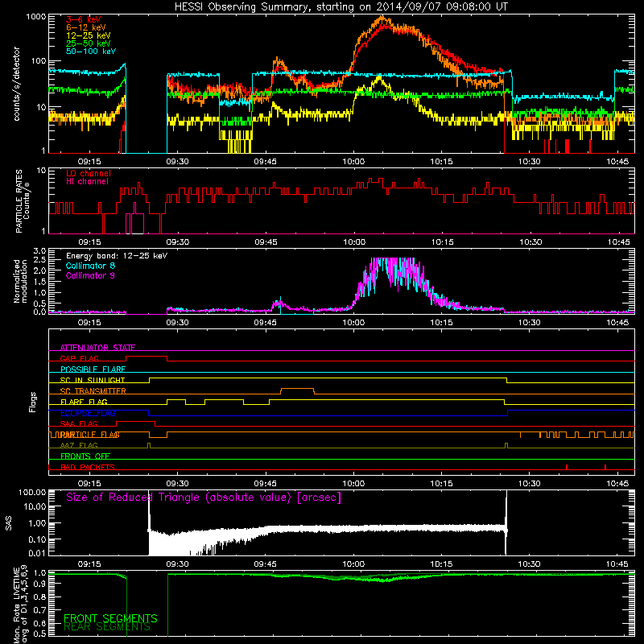Click the '1.5' tick on modulation axis

(39, 282)
